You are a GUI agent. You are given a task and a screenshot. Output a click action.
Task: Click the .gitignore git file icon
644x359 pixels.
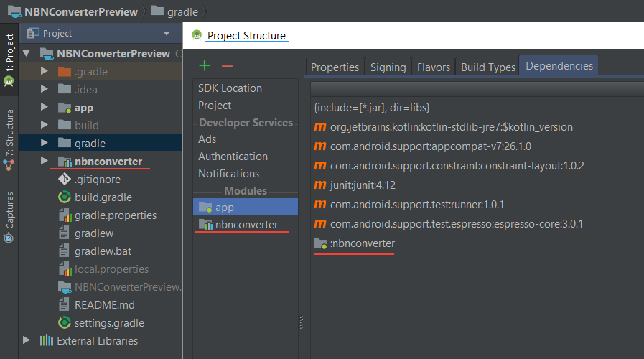pos(65,179)
